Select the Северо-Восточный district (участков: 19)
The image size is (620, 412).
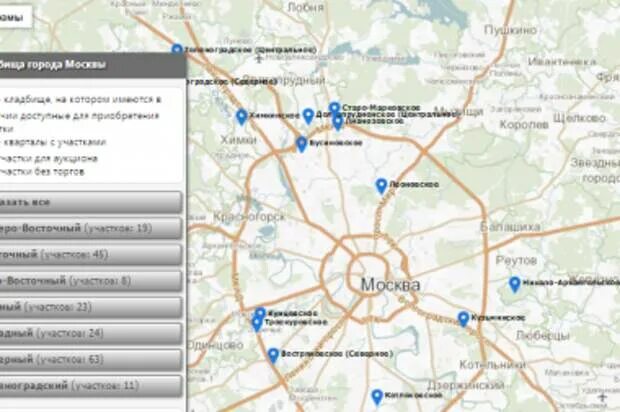pyautogui.click(x=91, y=228)
